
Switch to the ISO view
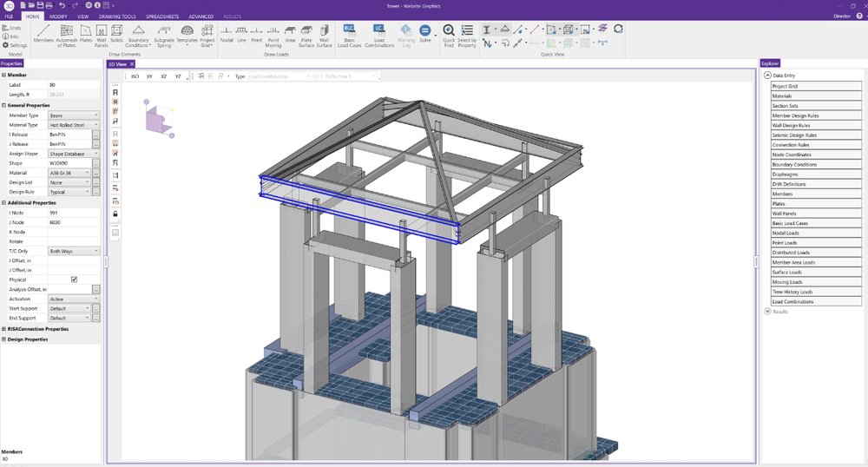pos(135,76)
